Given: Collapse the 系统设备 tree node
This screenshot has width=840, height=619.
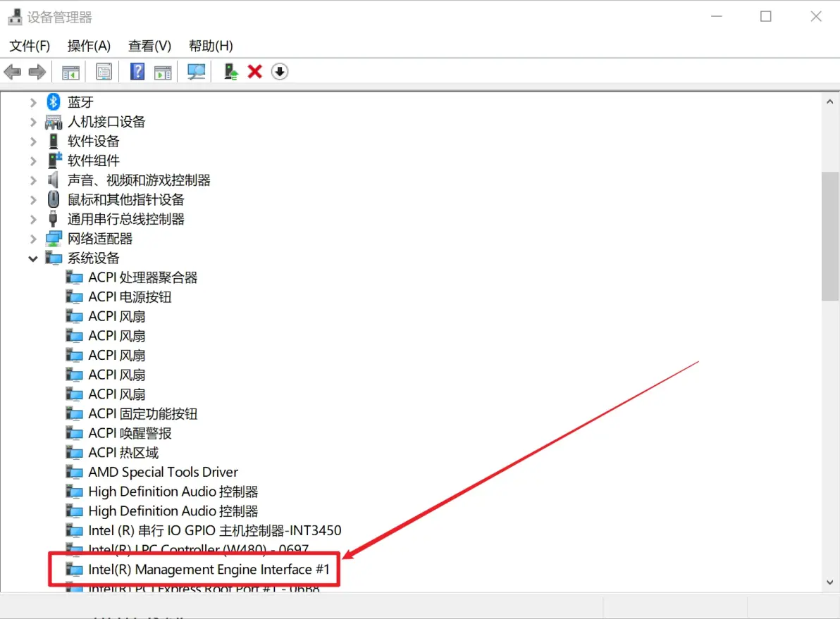Looking at the screenshot, I should click(33, 258).
